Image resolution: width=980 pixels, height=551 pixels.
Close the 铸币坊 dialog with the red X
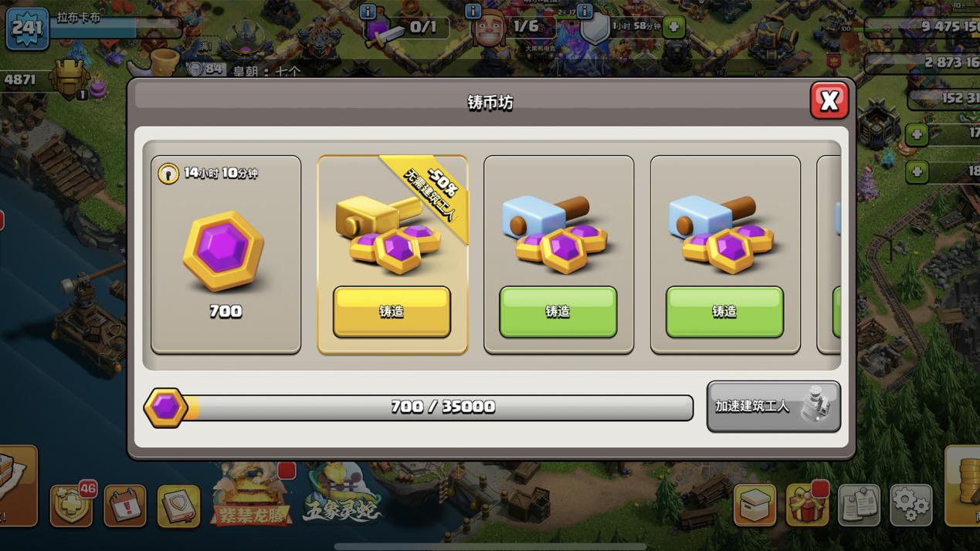[829, 100]
